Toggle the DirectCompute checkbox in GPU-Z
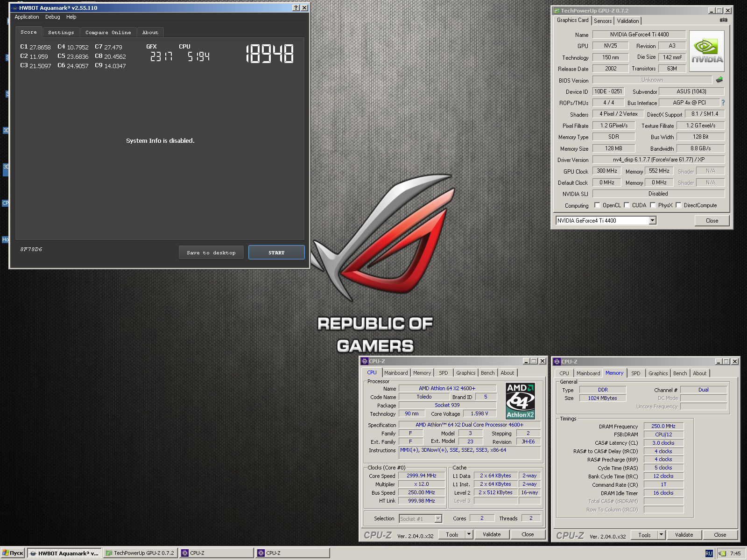This screenshot has height=560, width=747. (678, 205)
